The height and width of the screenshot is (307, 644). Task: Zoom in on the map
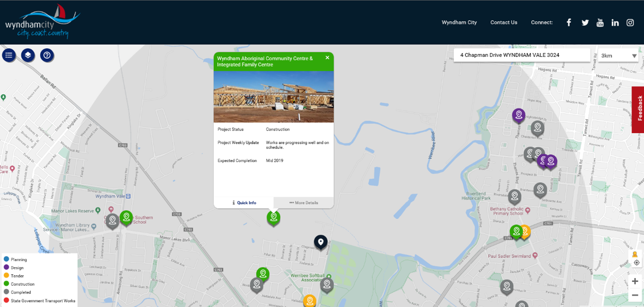pos(635,281)
